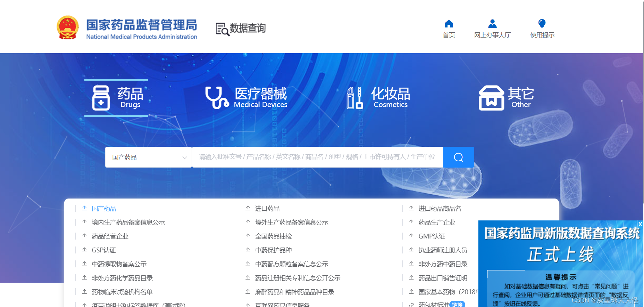Close the popup with X button

(640, 224)
